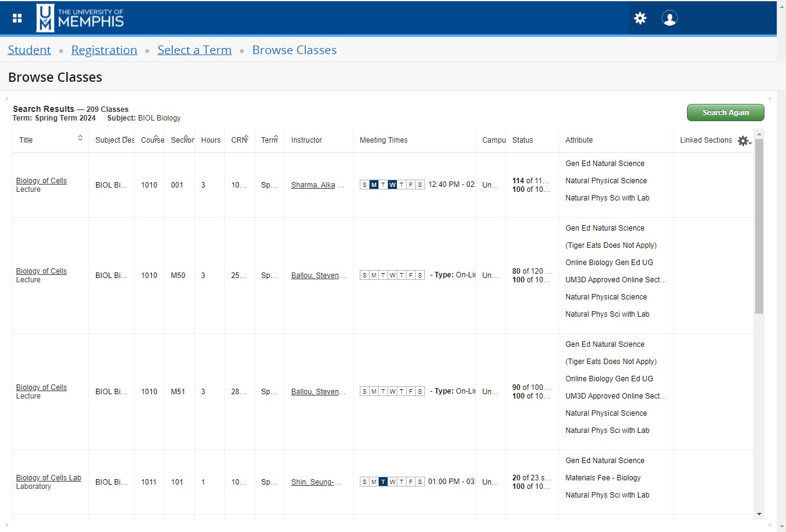Image resolution: width=786 pixels, height=532 pixels.
Task: Open the user profile icon
Action: pos(669,18)
